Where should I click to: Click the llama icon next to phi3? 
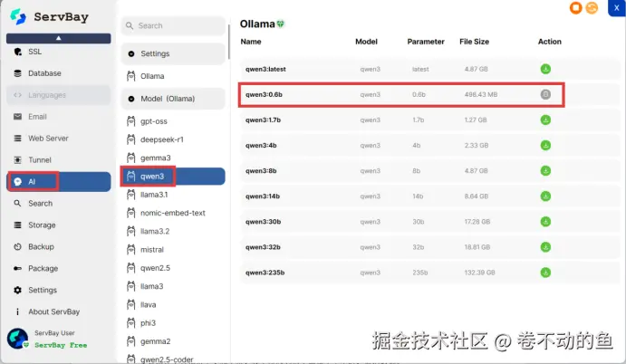(x=131, y=323)
